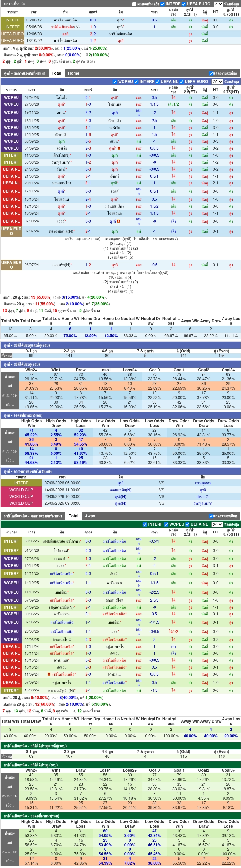Screen dimensions: 241x868
Task: Open the green section match count dropdown
Action: point(217,524)
